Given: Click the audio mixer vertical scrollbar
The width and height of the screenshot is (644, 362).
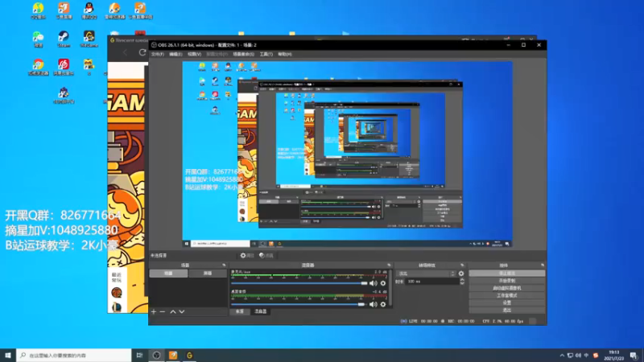Looking at the screenshot, I should pos(390,288).
